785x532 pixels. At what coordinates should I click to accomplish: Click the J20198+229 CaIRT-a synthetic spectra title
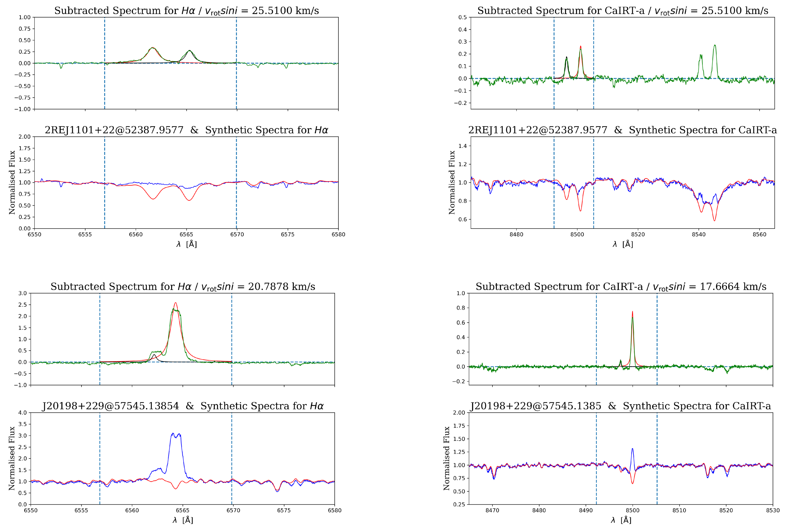[620, 406]
